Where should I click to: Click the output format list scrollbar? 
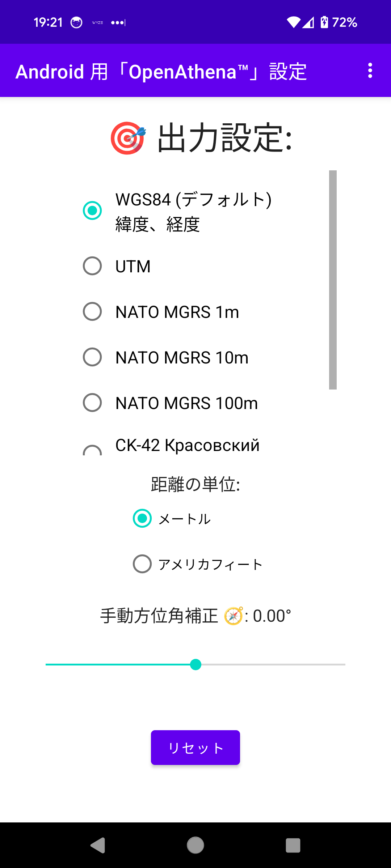pos(333,280)
